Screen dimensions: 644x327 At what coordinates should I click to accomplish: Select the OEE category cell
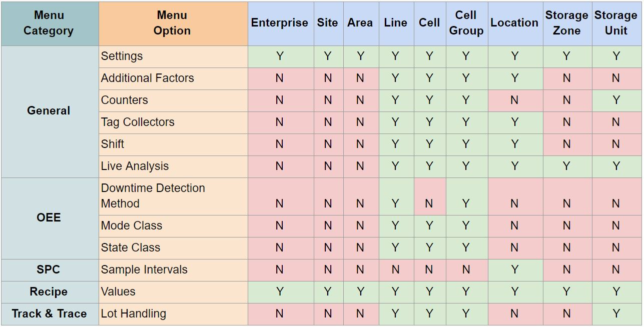point(49,217)
